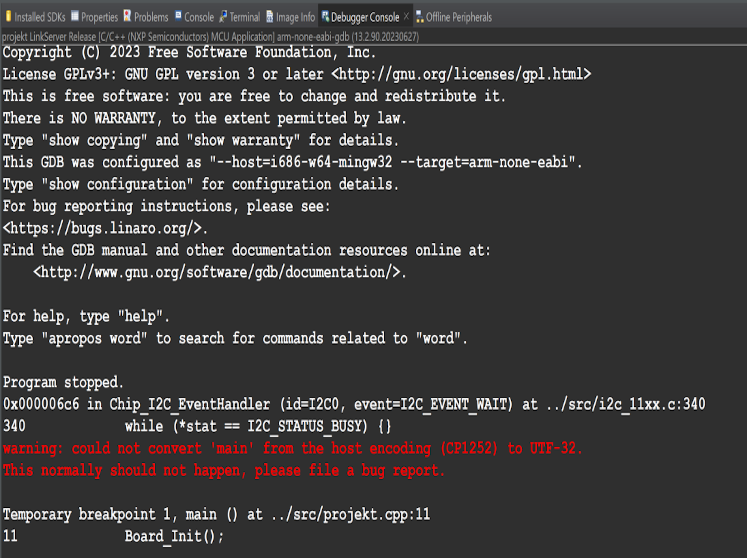
Task: Click the Offline Peripherals tab icon
Action: pos(420,17)
